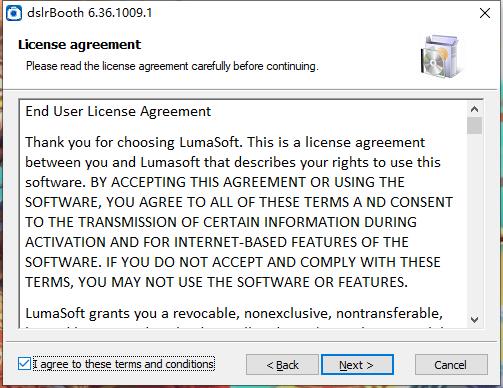The height and width of the screenshot is (388, 503).
Task: Proceed by clicking the Next button
Action: click(357, 365)
